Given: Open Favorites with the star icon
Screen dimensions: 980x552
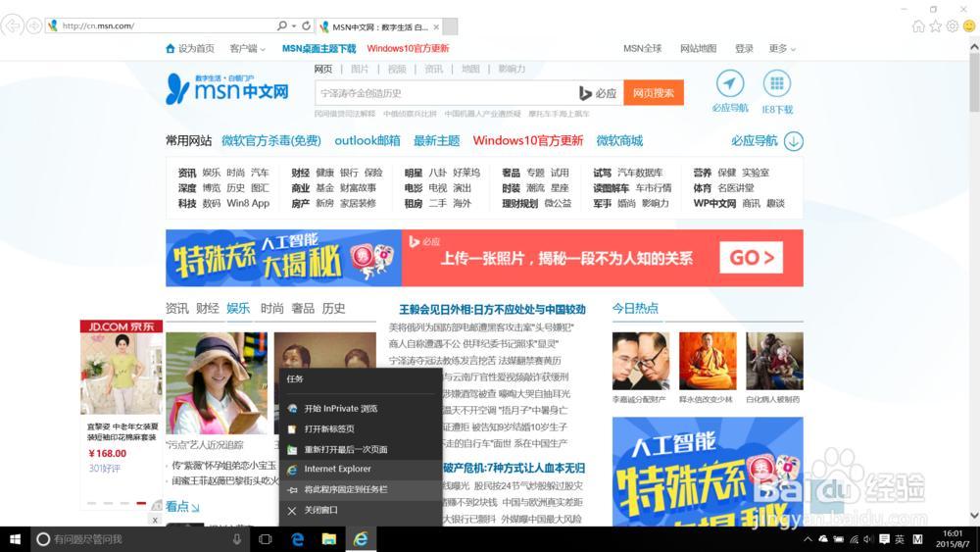Looking at the screenshot, I should pyautogui.click(x=936, y=26).
